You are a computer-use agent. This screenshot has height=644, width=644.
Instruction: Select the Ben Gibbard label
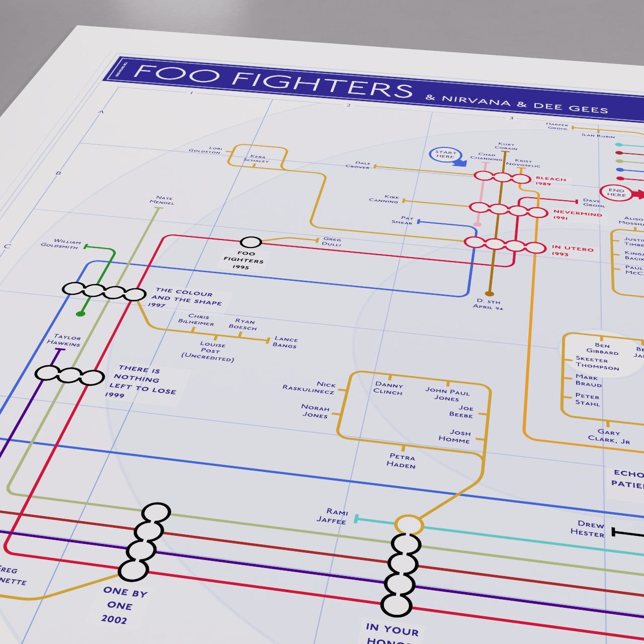tap(602, 349)
